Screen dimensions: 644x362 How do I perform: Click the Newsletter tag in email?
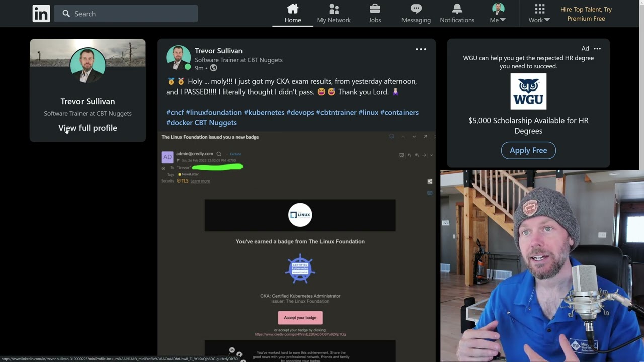(189, 174)
